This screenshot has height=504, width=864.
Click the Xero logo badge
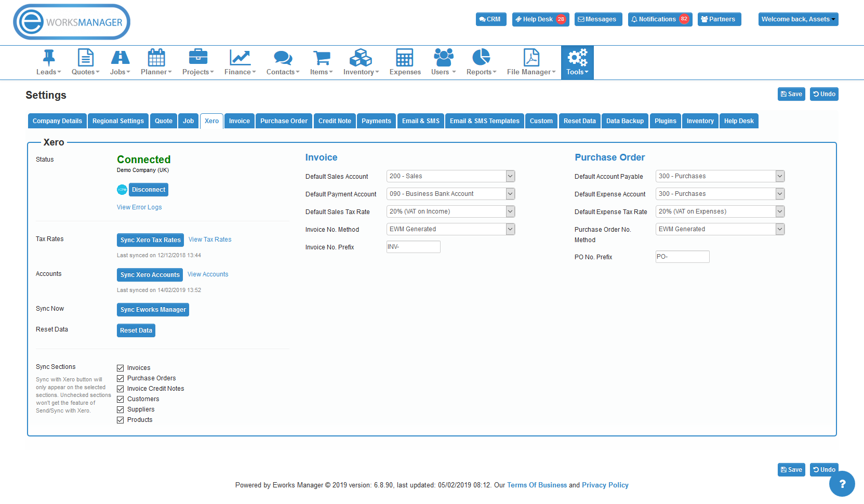click(122, 190)
